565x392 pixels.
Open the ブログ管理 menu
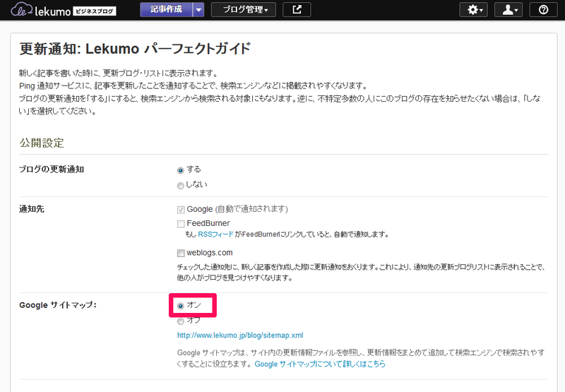[x=244, y=10]
